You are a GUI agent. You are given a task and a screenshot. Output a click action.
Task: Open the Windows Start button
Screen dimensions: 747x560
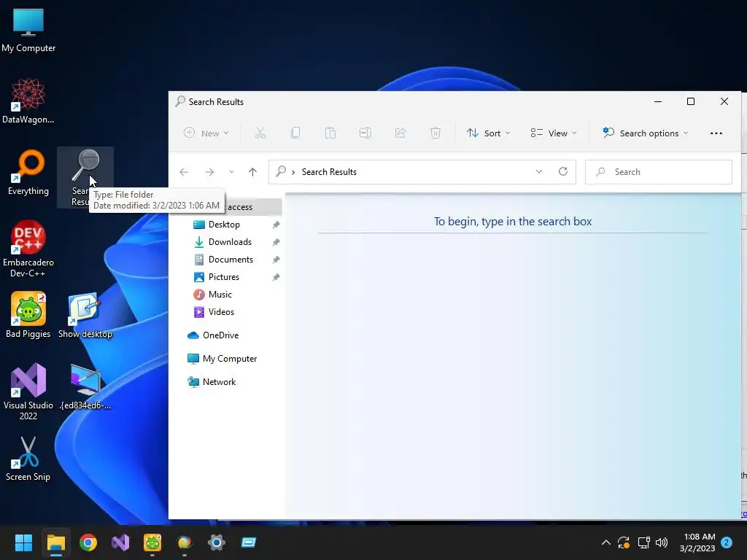tap(23, 542)
